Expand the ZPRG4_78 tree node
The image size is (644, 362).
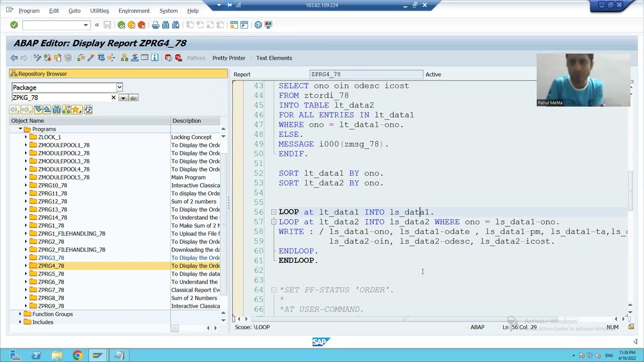pyautogui.click(x=26, y=266)
